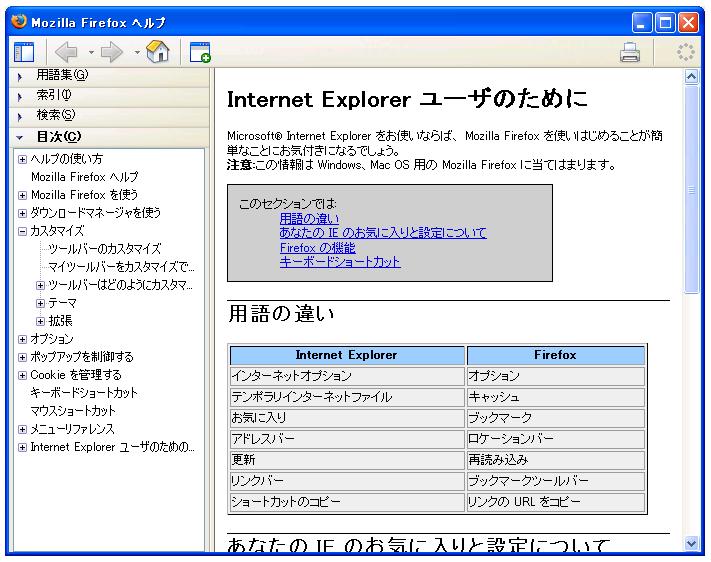The width and height of the screenshot is (711, 562).
Task: Click the 再読み込み table cell
Action: point(556,460)
